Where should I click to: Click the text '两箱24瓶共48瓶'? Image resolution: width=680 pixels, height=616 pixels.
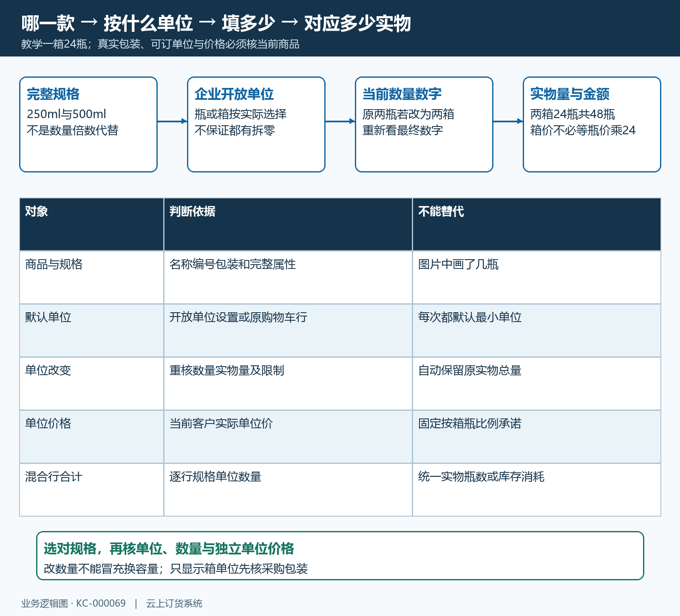pos(572,114)
